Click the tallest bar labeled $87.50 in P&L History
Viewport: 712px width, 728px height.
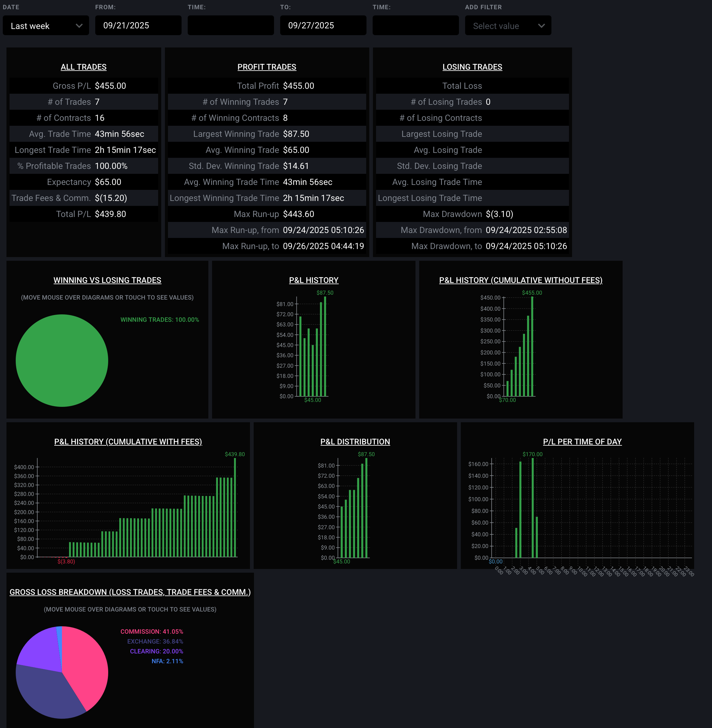(325, 346)
